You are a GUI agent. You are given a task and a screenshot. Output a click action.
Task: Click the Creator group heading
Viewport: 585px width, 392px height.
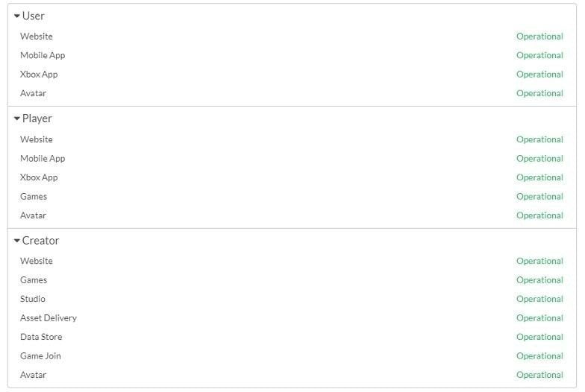click(40, 241)
